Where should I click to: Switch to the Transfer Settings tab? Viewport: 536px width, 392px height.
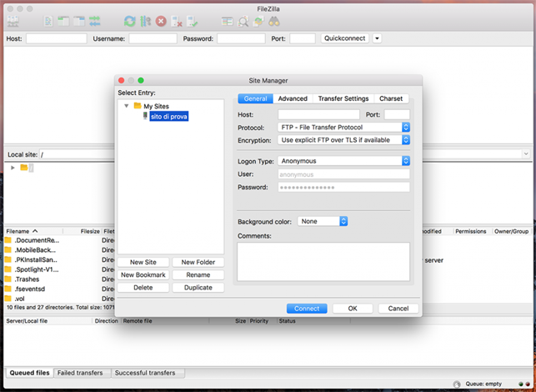pyautogui.click(x=343, y=98)
